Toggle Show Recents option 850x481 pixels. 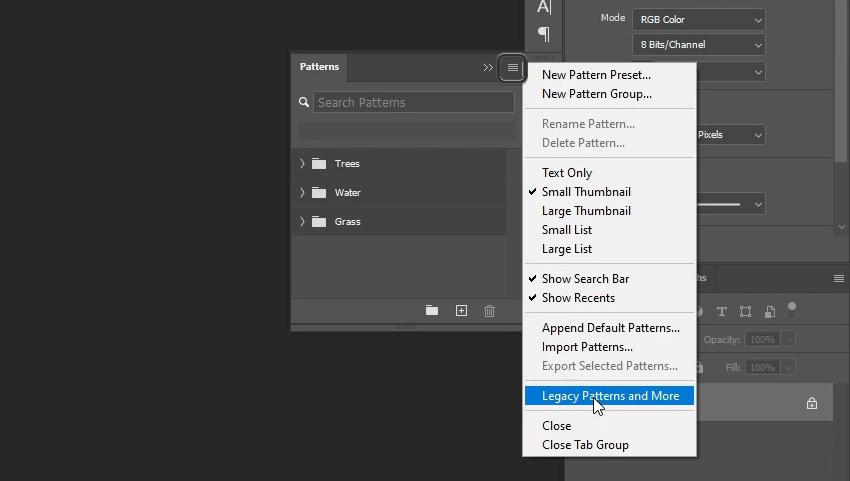[x=578, y=298]
